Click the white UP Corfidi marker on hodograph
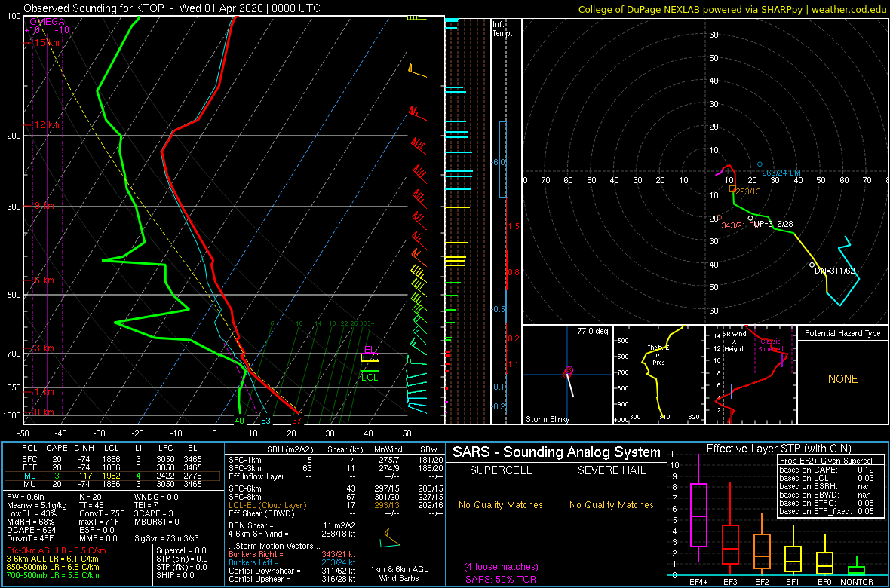 [x=750, y=218]
